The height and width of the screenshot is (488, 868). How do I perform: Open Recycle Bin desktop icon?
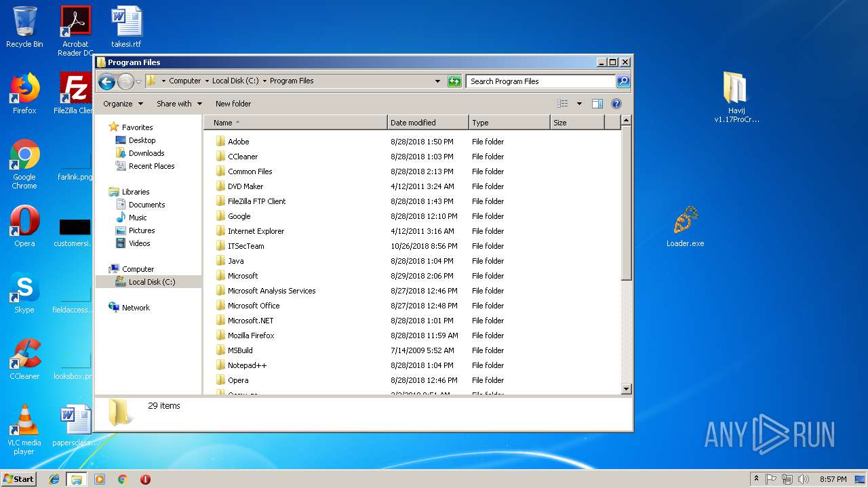click(24, 28)
